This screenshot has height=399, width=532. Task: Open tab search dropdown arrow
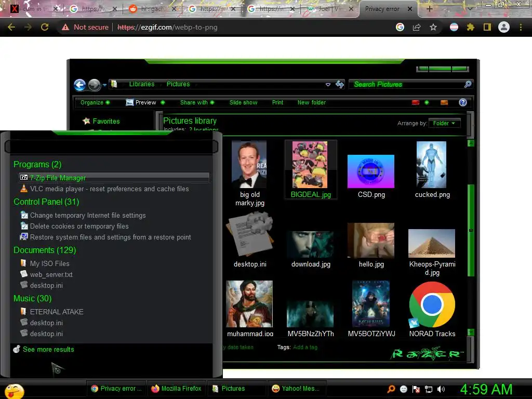tap(470, 9)
